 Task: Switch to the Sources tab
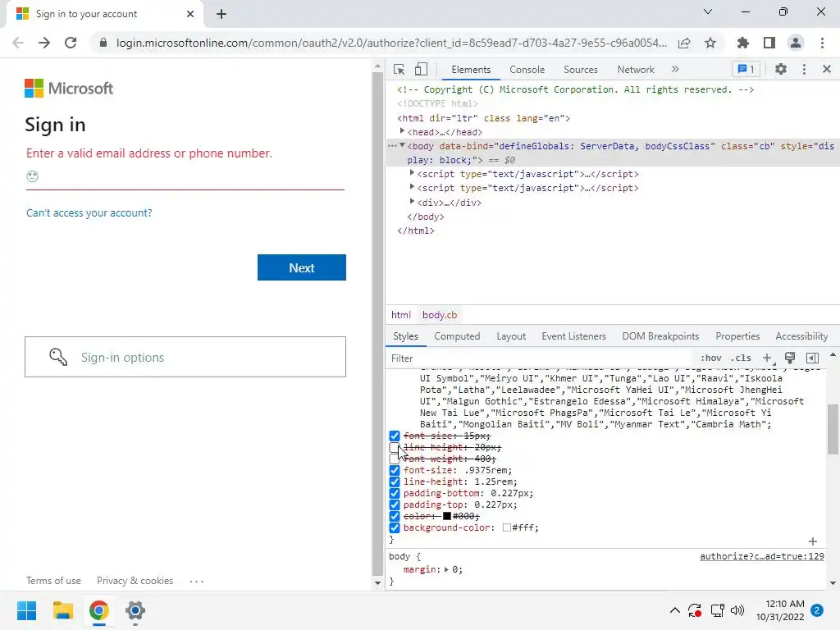pos(580,70)
